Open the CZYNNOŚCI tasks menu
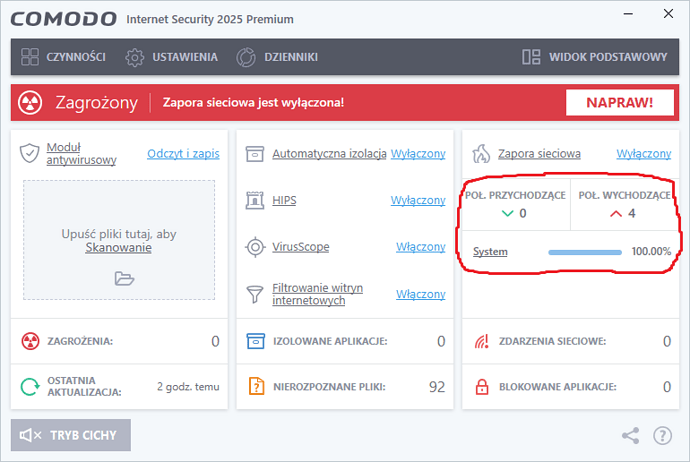This screenshot has height=462, width=690. (63, 57)
